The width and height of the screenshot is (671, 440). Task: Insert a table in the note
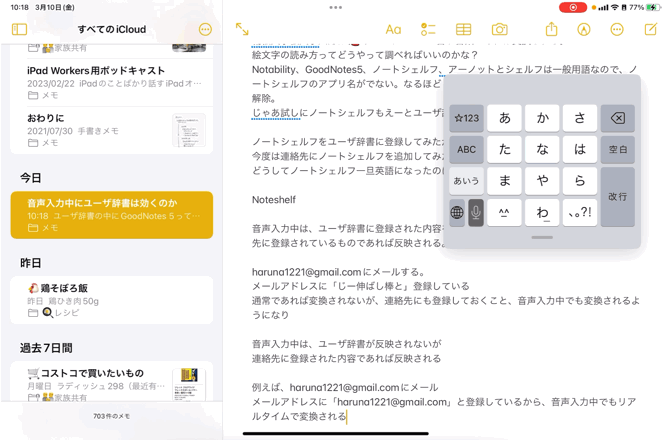coord(463,30)
